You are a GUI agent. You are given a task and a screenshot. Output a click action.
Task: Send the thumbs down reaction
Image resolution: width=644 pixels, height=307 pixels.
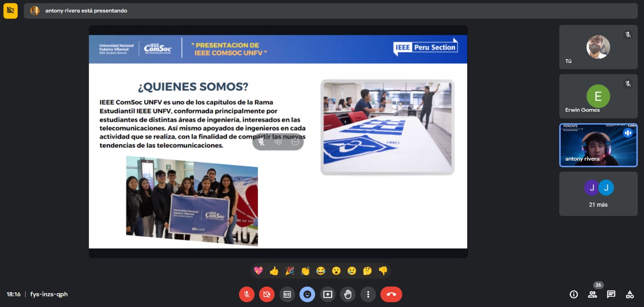point(383,271)
